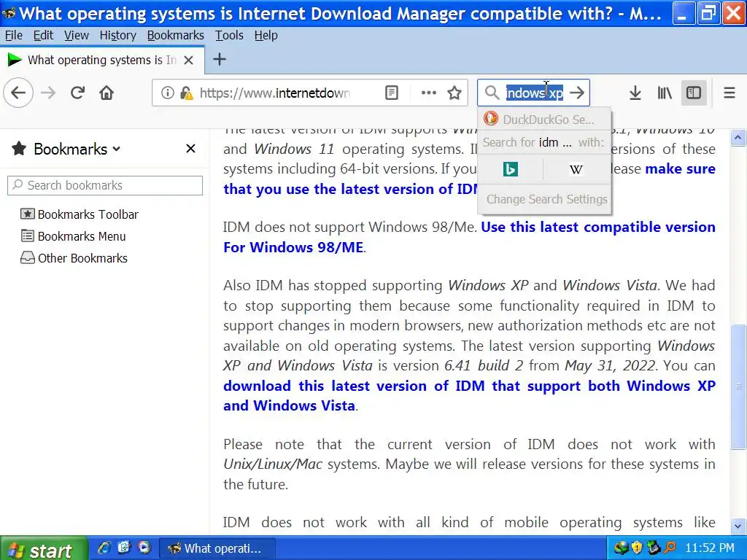Viewport: 747px width, 560px height.
Task: Show site information icon in address bar
Action: (x=167, y=93)
